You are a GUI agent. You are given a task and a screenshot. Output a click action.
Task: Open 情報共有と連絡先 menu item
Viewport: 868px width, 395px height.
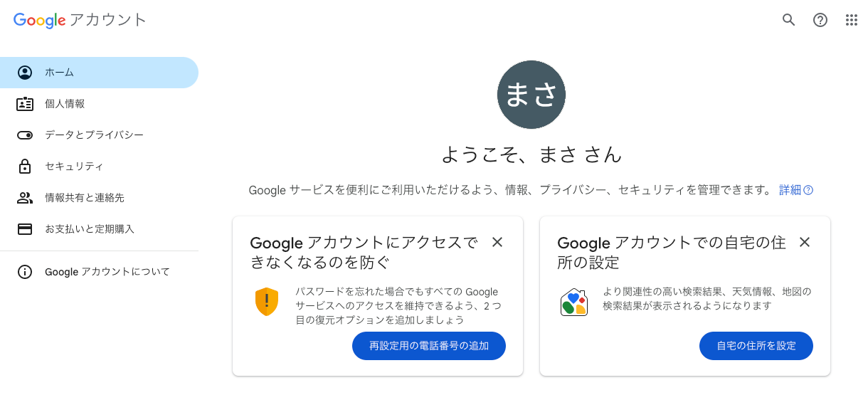click(x=99, y=198)
